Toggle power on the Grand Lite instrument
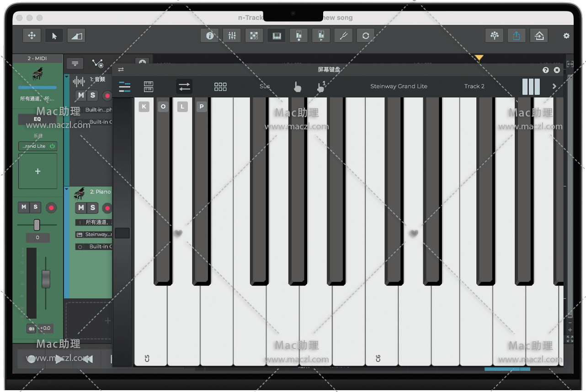Image resolution: width=586 pixels, height=392 pixels. click(52, 146)
